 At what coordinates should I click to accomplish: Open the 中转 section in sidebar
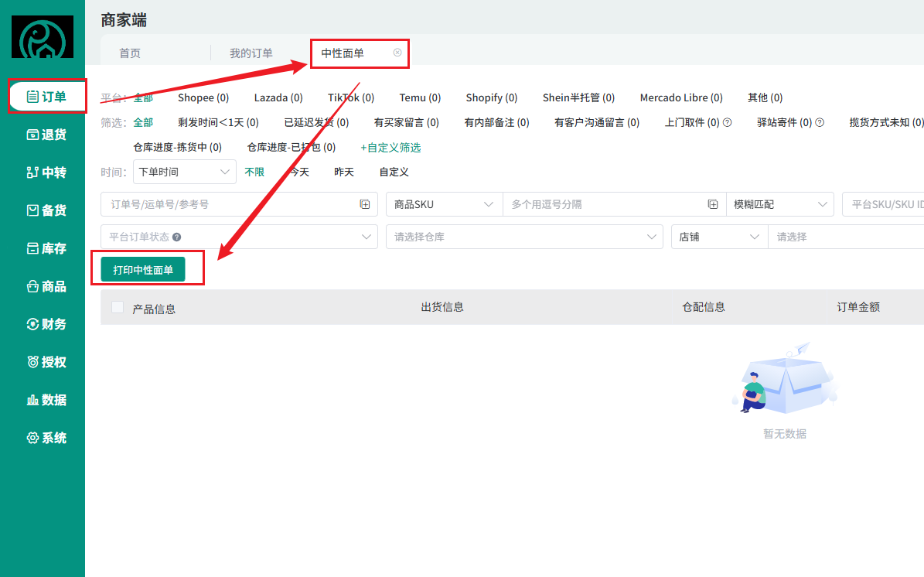(47, 172)
